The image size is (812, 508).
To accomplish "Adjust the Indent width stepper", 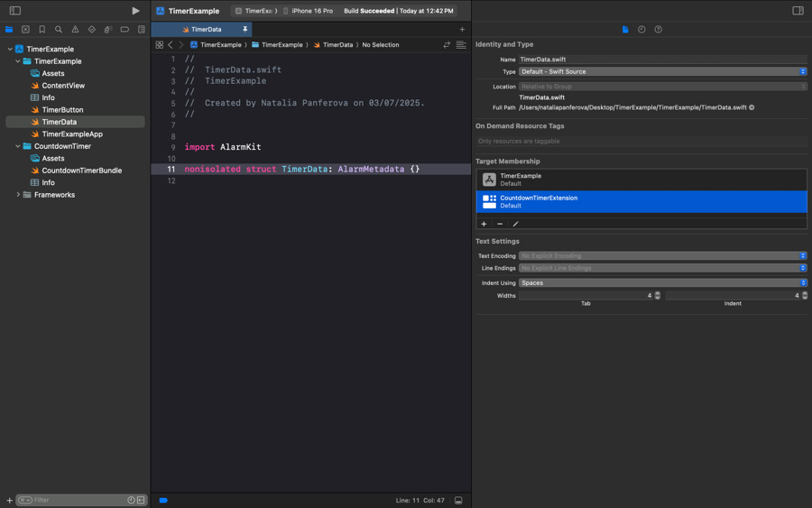I will (804, 296).
